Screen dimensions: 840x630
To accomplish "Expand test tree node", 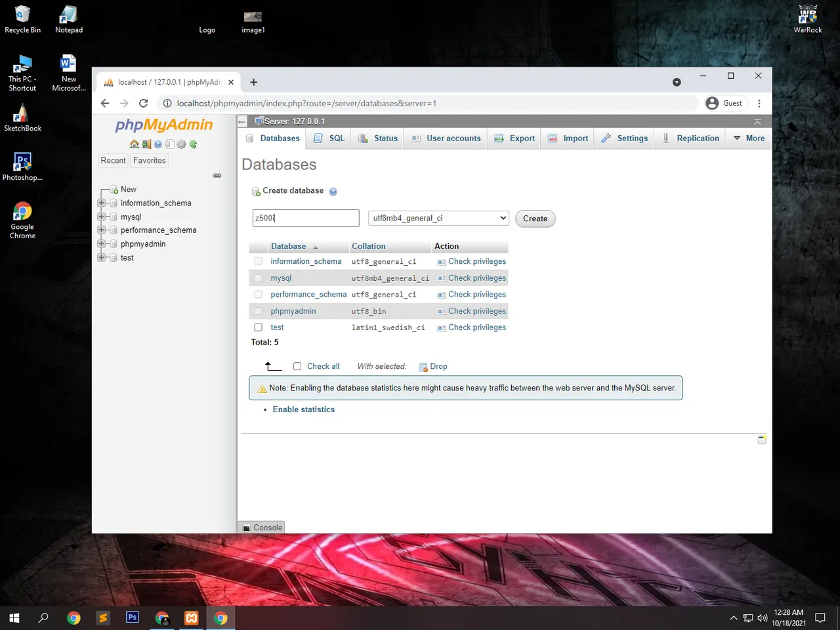I will [x=102, y=257].
